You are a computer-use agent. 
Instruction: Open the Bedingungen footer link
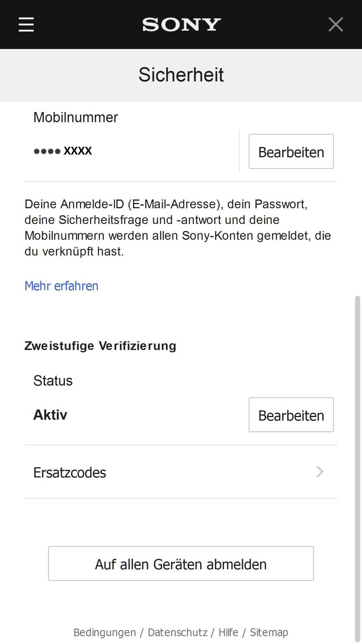[105, 632]
